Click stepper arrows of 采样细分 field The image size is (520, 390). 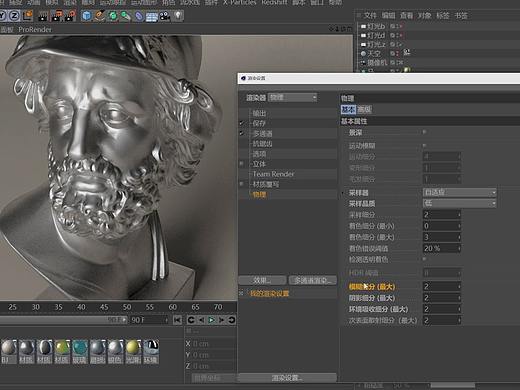pos(459,215)
